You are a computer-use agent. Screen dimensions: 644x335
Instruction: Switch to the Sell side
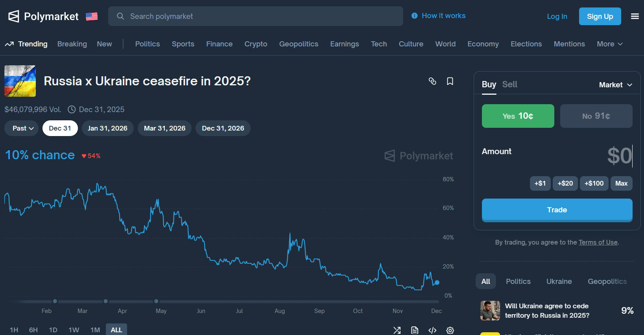[509, 85]
